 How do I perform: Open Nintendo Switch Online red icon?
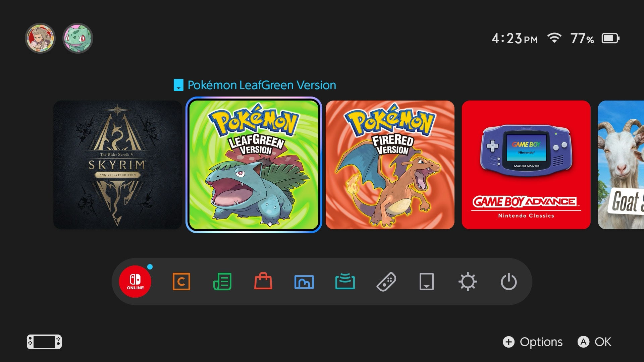pyautogui.click(x=135, y=282)
